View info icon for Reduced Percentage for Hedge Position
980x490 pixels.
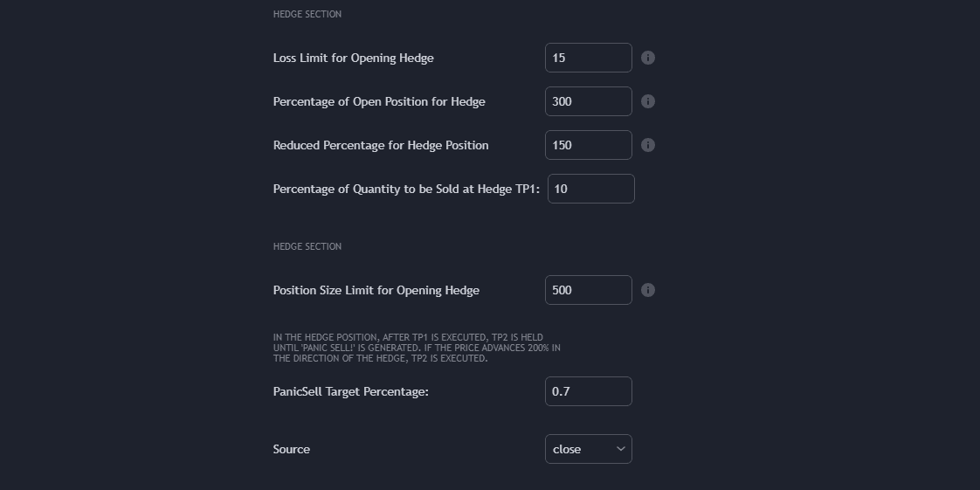[648, 145]
